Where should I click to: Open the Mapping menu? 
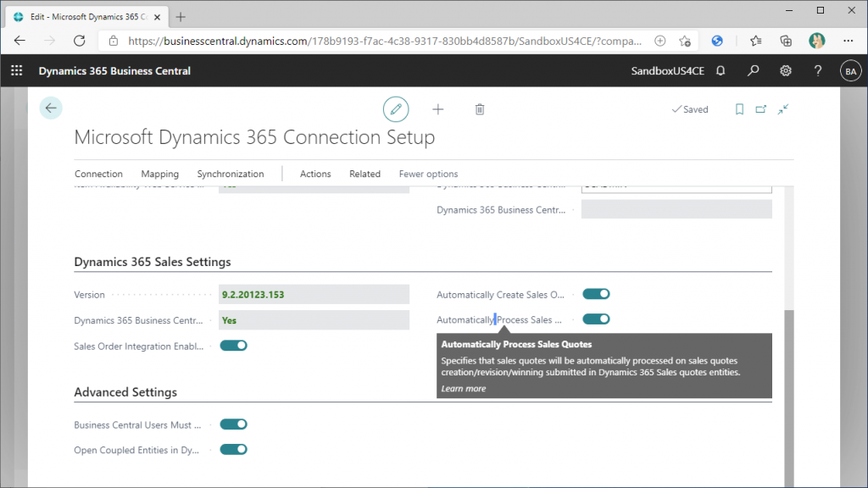point(160,174)
